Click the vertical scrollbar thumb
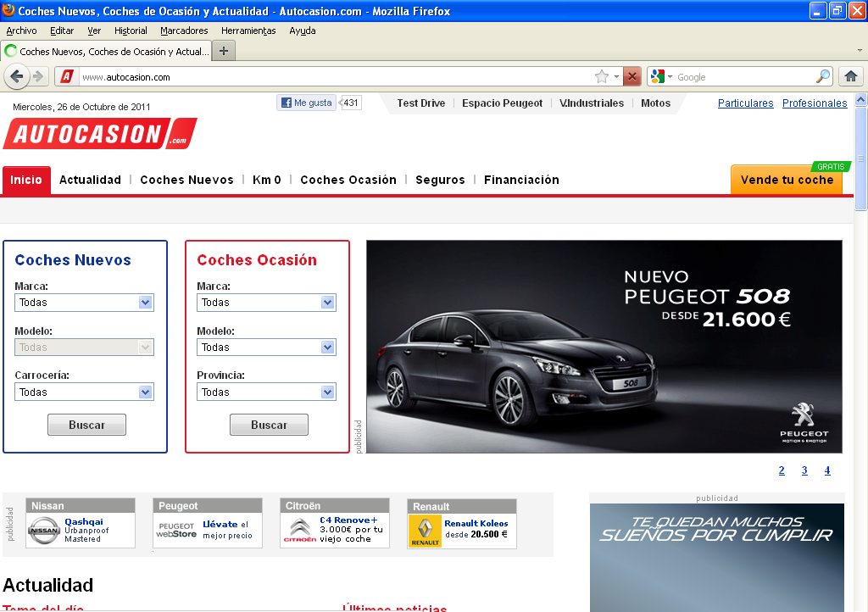The height and width of the screenshot is (612, 868). [860, 158]
